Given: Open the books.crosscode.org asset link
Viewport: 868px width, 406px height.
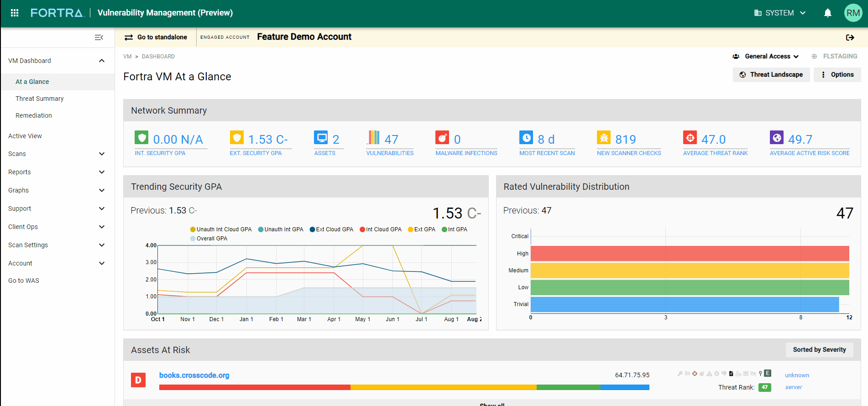Looking at the screenshot, I should click(x=194, y=375).
